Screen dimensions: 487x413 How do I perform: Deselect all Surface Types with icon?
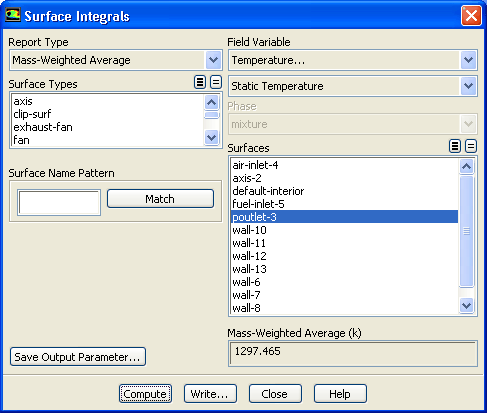[216, 82]
